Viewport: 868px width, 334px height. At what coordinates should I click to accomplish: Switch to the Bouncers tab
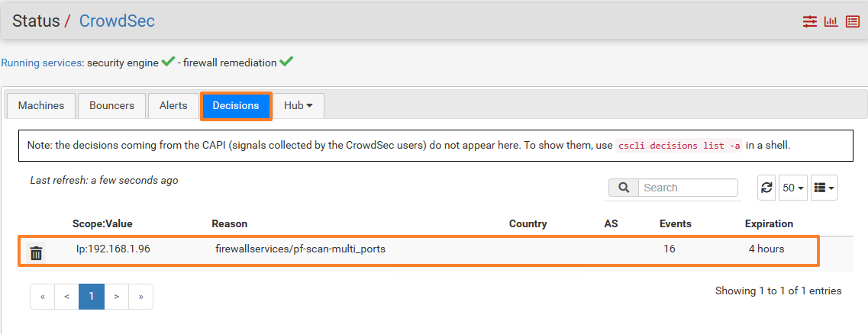click(x=111, y=106)
